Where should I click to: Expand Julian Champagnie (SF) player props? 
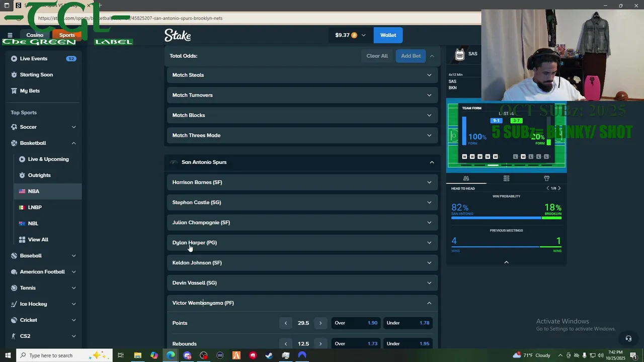(x=302, y=223)
